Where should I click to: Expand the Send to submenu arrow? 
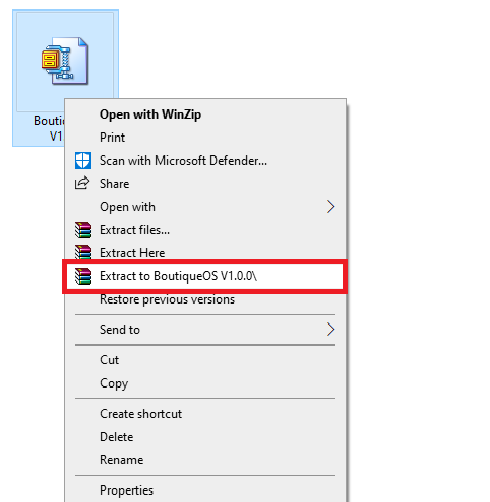(330, 329)
